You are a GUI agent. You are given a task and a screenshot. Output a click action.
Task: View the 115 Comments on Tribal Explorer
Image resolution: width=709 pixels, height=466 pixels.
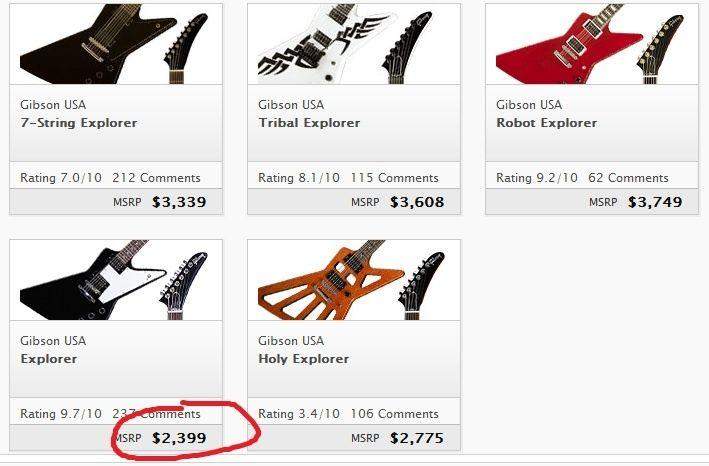[x=394, y=178]
